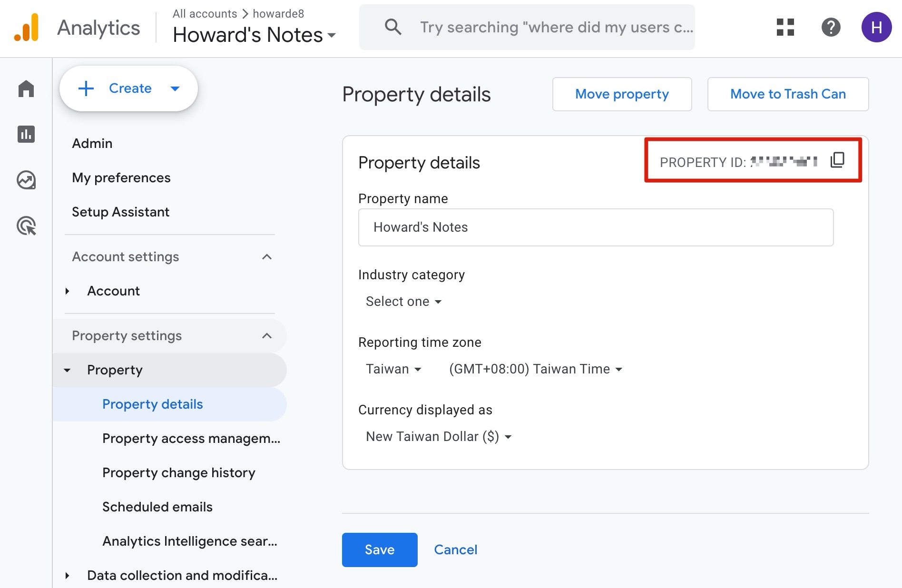
Task: Click the Save button
Action: coord(380,550)
